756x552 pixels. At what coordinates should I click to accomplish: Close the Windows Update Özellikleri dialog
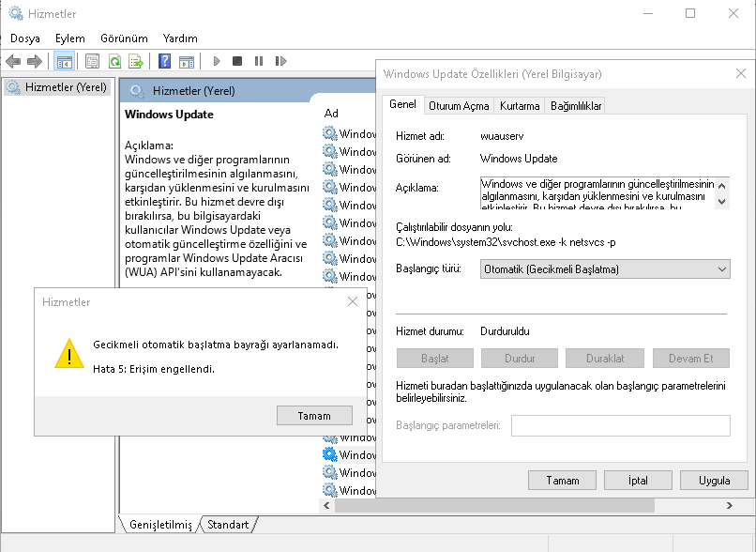741,73
